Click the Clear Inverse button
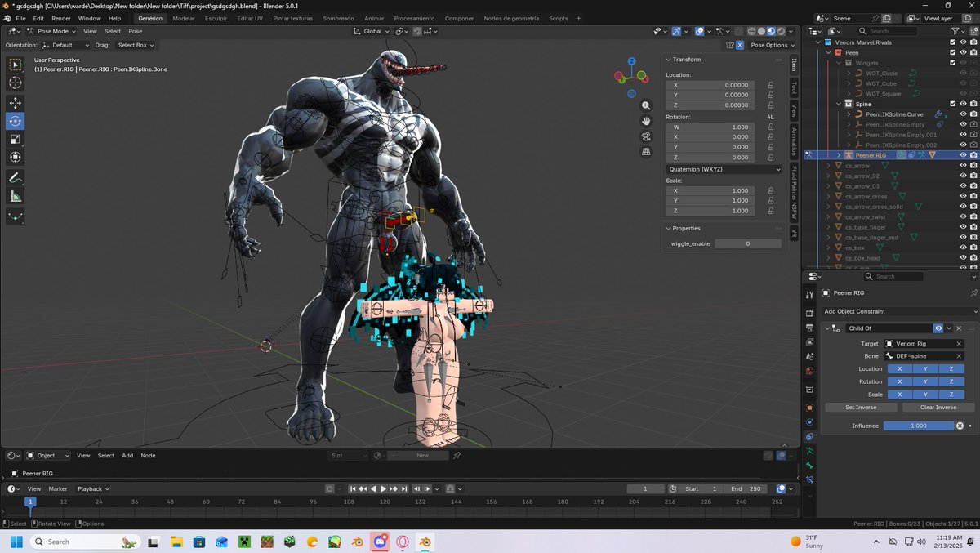 coord(938,407)
